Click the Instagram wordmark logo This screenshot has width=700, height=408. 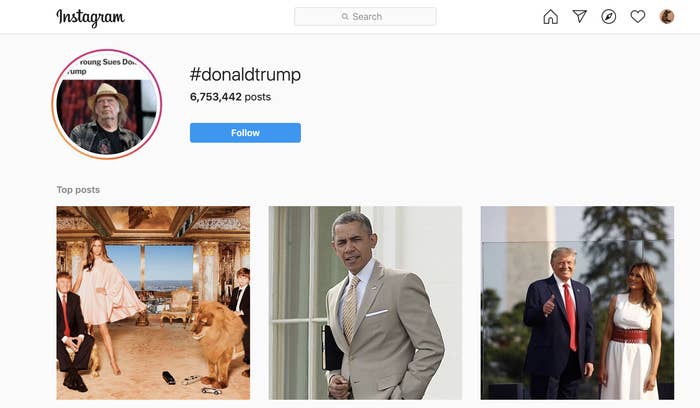click(91, 18)
